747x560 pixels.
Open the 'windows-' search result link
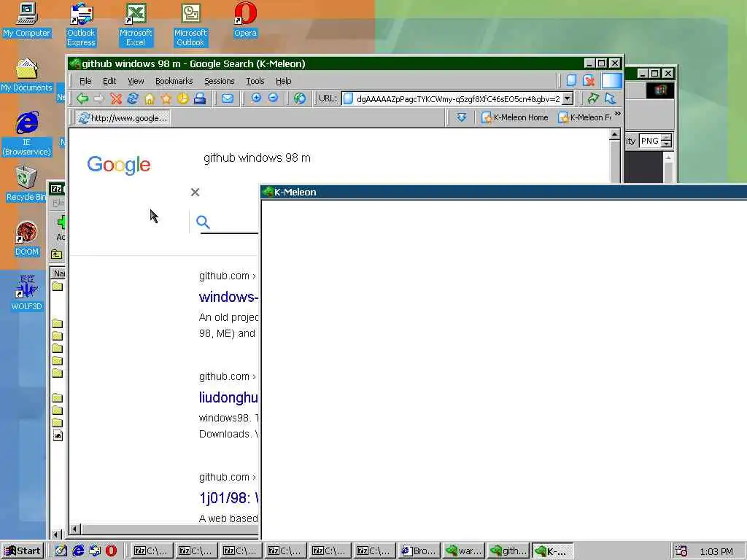(x=228, y=297)
